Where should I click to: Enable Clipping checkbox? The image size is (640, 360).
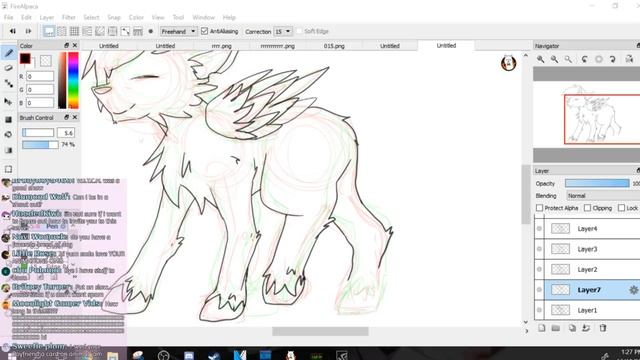pos(587,208)
